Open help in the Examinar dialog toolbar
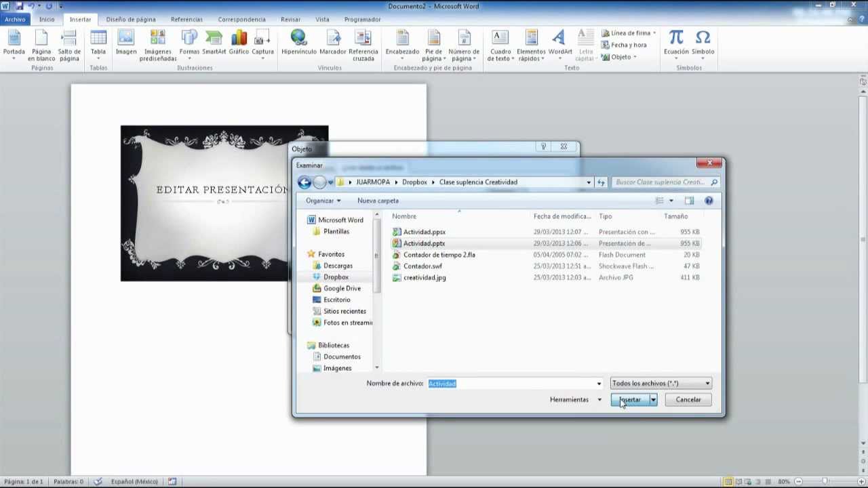 (709, 201)
